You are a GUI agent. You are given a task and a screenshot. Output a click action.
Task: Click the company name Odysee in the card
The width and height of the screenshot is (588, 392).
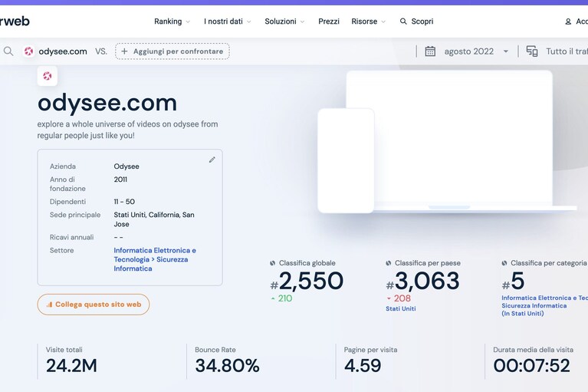(x=126, y=166)
